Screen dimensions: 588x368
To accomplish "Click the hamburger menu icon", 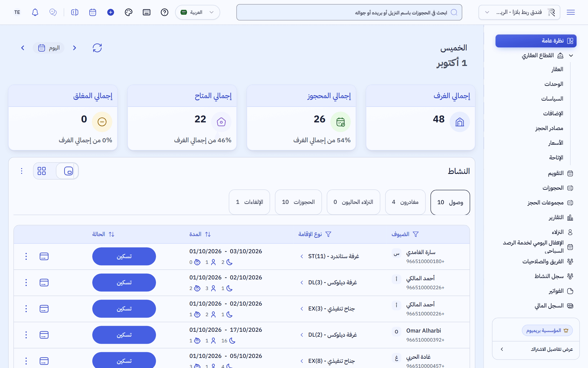I will pyautogui.click(x=571, y=12).
